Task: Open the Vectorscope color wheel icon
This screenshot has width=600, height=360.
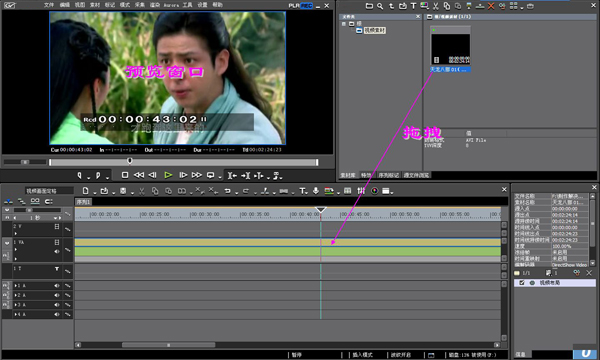Action: tap(375, 191)
